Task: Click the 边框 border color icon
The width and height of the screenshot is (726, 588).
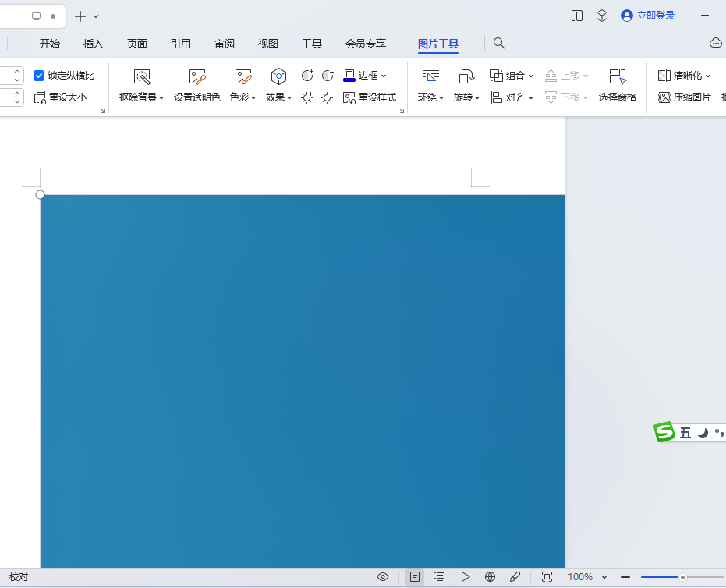Action: tap(349, 76)
